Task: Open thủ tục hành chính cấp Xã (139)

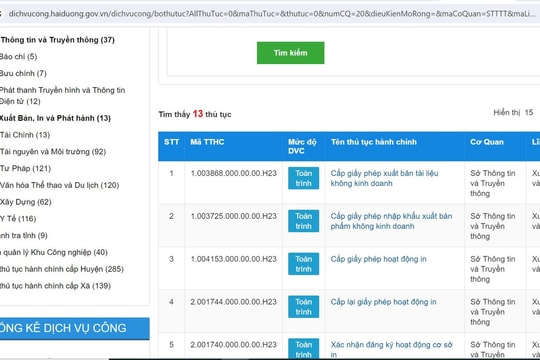Action: [x=55, y=286]
